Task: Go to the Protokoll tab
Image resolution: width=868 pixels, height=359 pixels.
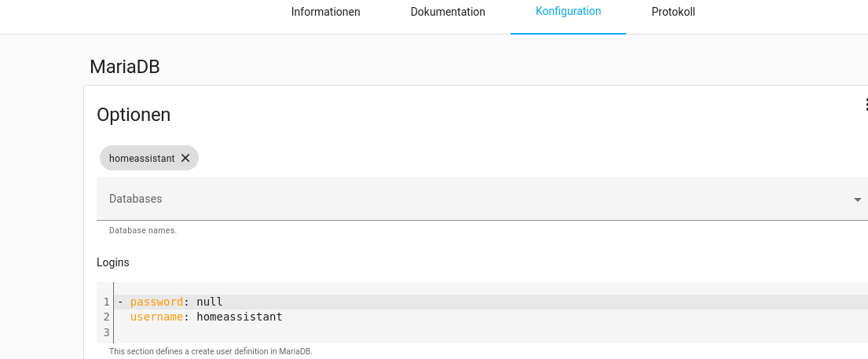Action: click(x=673, y=13)
